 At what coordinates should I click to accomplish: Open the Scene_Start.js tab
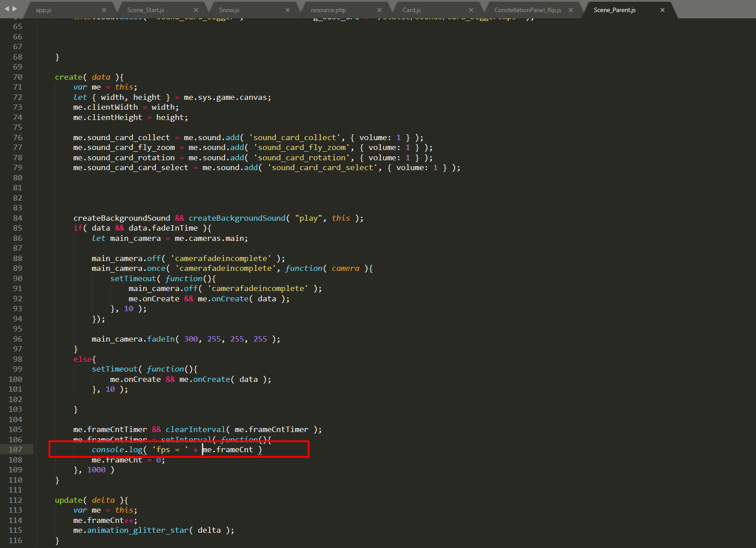coord(145,10)
